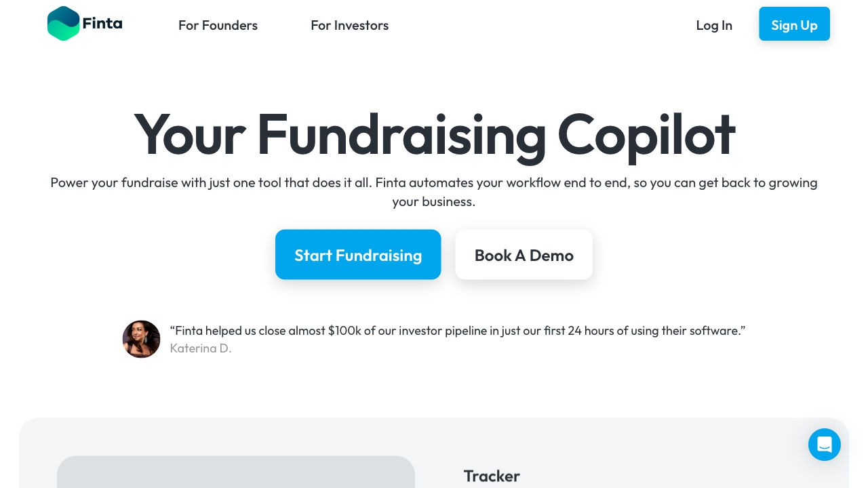
Task: Go to the For Investors nav item
Action: coord(349,26)
